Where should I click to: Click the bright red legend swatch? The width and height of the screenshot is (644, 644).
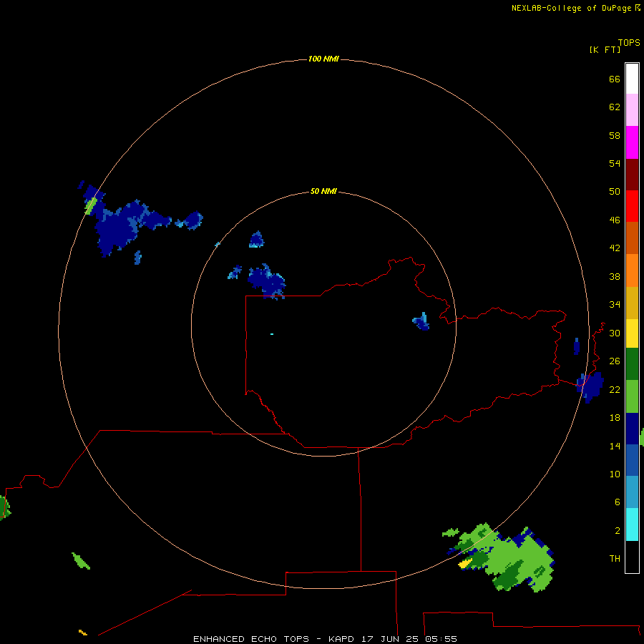point(632,206)
